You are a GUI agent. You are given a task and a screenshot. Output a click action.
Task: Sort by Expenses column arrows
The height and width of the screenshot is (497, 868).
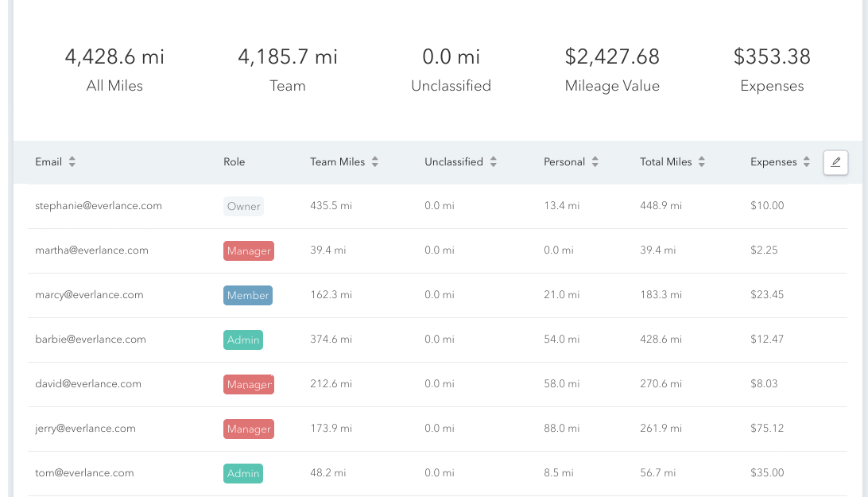807,162
